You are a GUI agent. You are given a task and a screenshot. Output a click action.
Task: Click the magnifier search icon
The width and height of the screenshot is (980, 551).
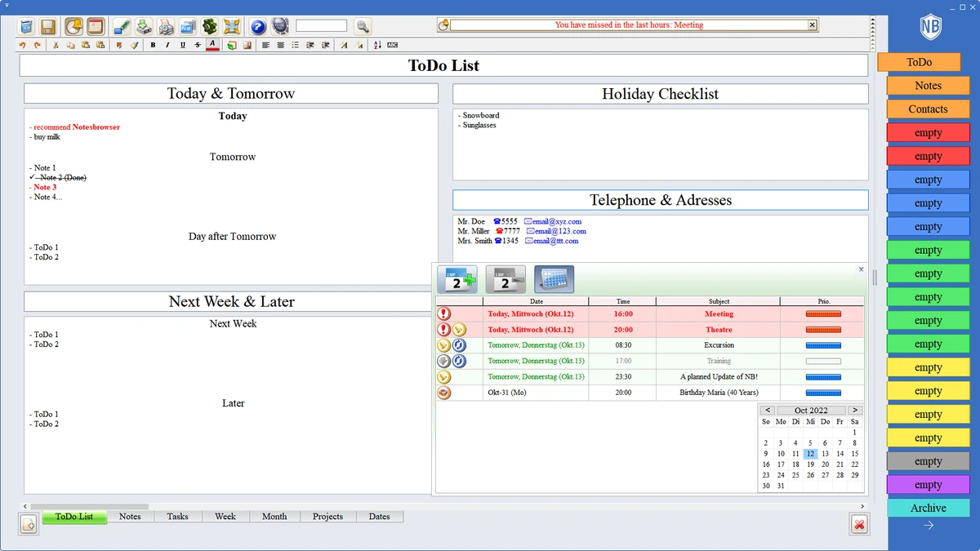pyautogui.click(x=363, y=26)
